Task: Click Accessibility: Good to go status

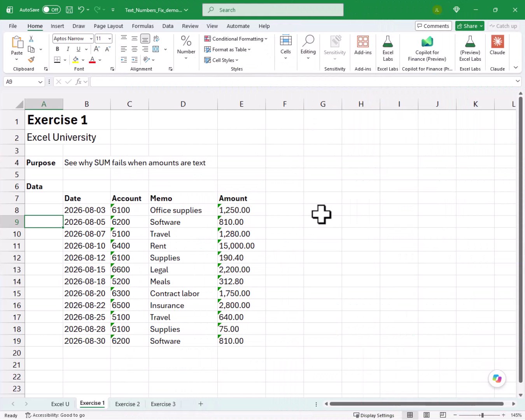Action: pos(55,415)
